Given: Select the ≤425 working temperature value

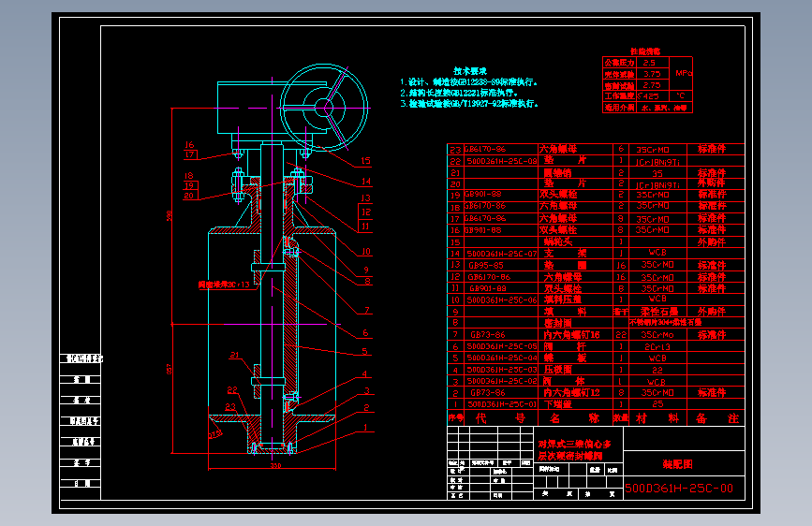Looking at the screenshot, I should tap(648, 96).
